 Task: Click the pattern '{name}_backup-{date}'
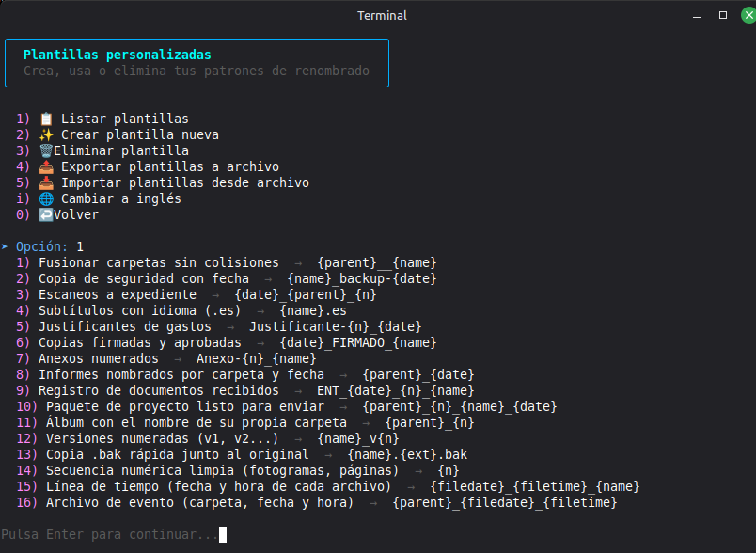coord(362,278)
